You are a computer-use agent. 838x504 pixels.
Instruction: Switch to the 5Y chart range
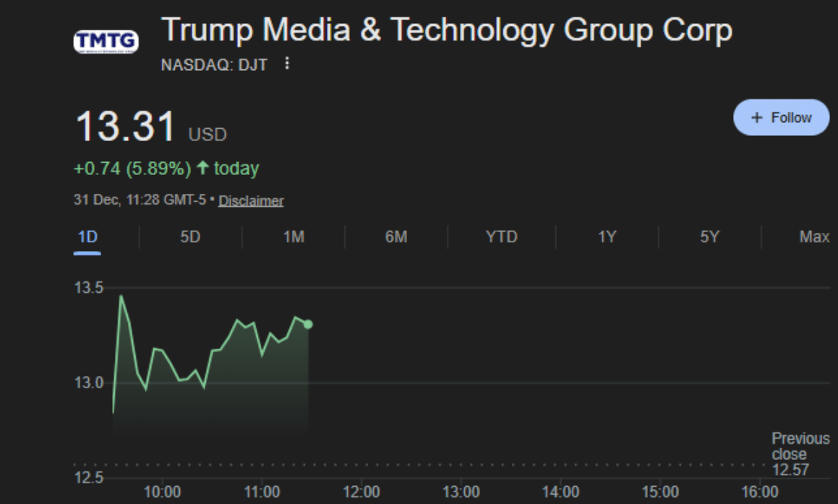coord(709,237)
